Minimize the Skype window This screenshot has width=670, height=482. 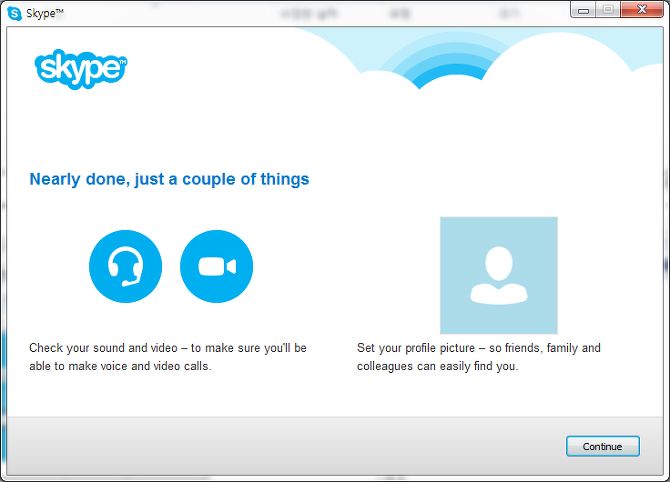(583, 10)
